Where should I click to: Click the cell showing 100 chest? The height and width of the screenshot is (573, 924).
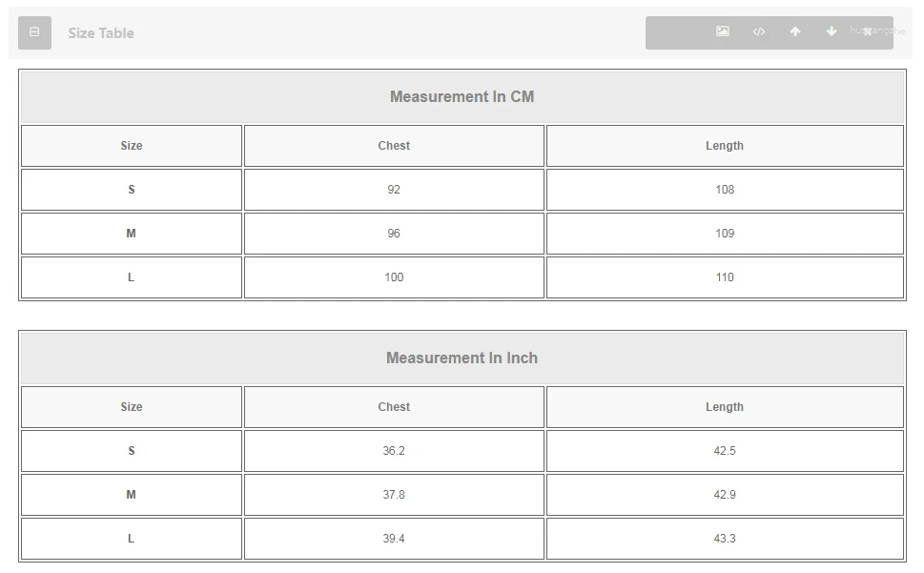pos(394,277)
